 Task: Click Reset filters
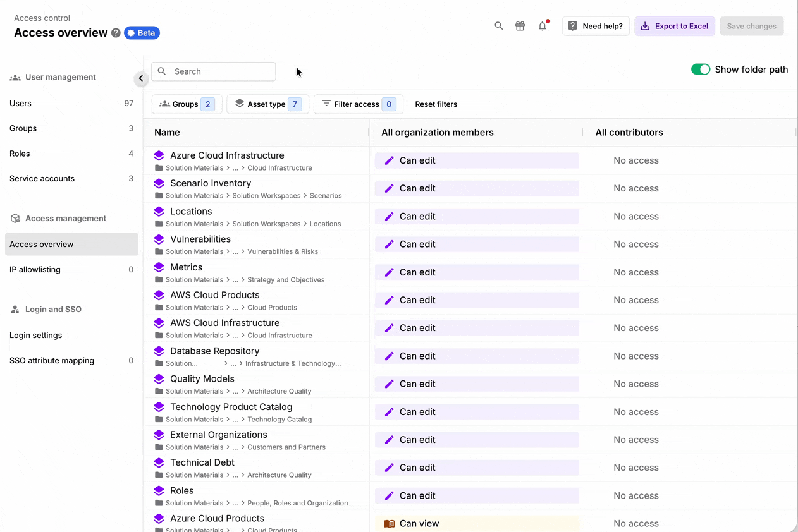[436, 104]
